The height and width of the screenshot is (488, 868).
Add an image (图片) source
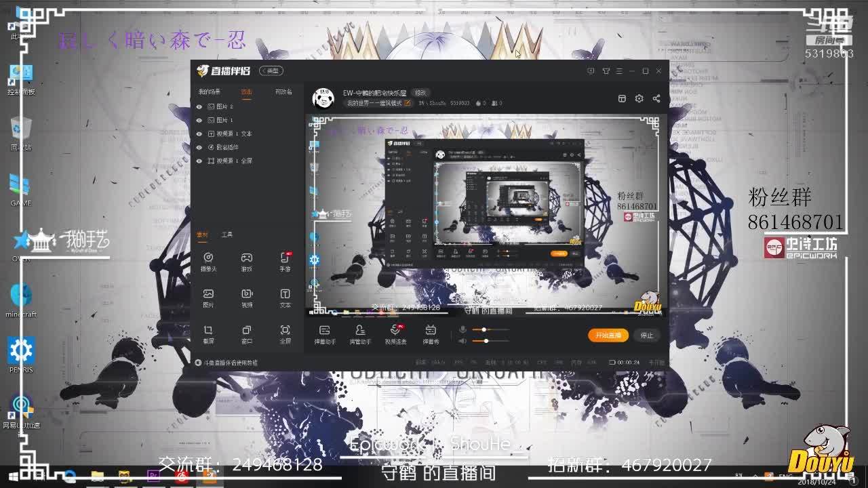(x=208, y=298)
